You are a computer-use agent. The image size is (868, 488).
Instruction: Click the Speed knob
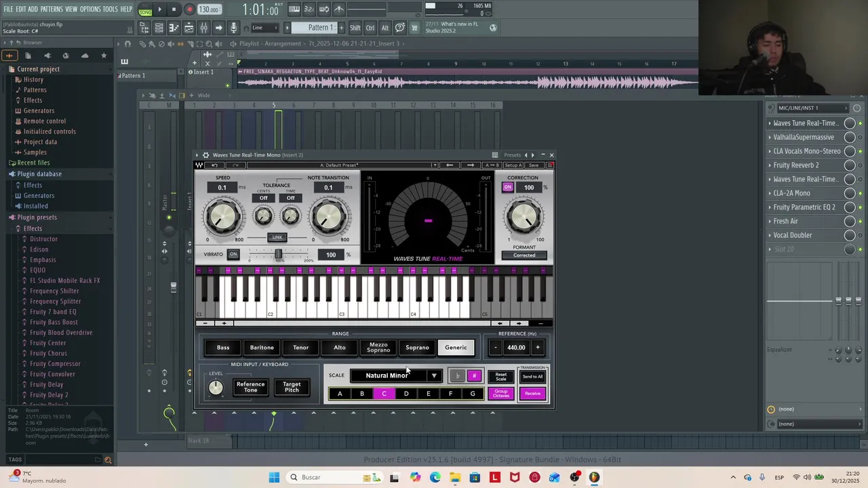click(x=222, y=217)
